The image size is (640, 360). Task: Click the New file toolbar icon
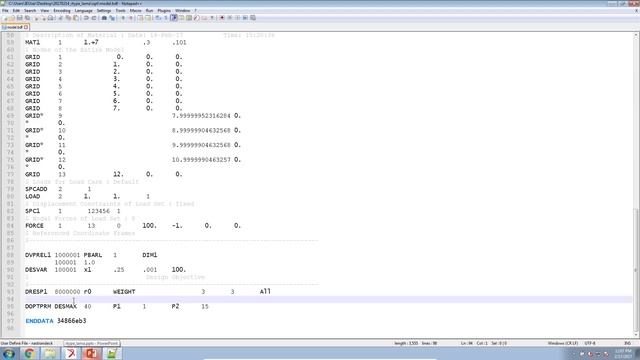(4, 18)
